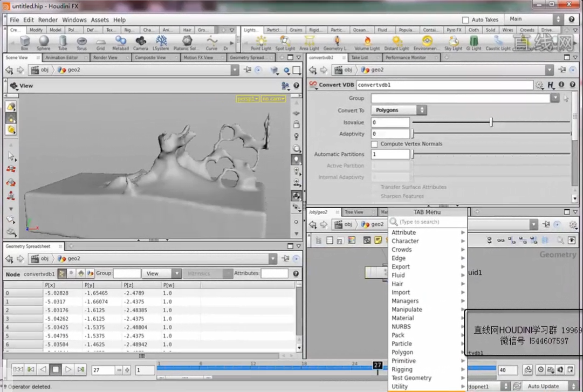
Task: Add a Camera from the shelf
Action: pyautogui.click(x=141, y=43)
